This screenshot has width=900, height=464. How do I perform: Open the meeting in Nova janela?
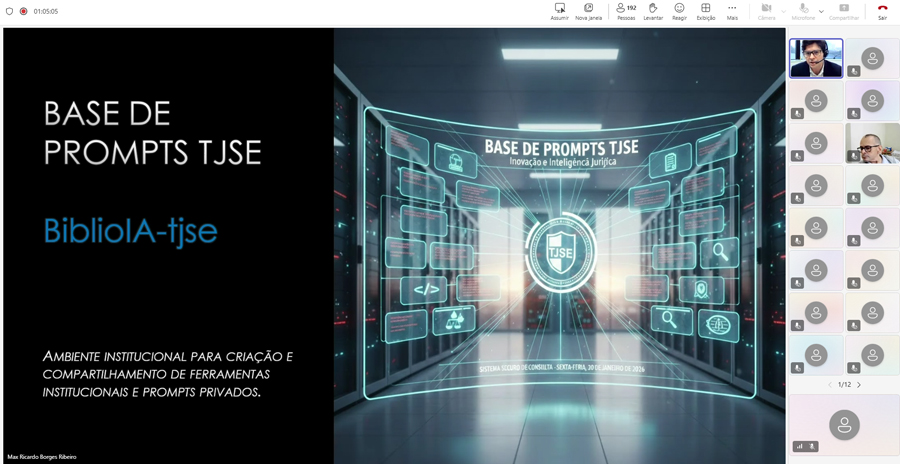[588, 11]
